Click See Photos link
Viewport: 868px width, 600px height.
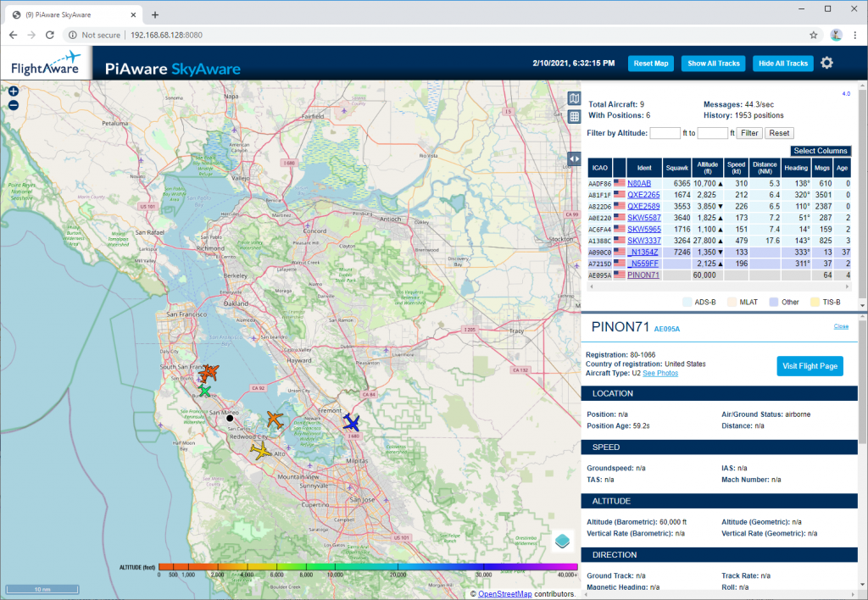tap(660, 373)
